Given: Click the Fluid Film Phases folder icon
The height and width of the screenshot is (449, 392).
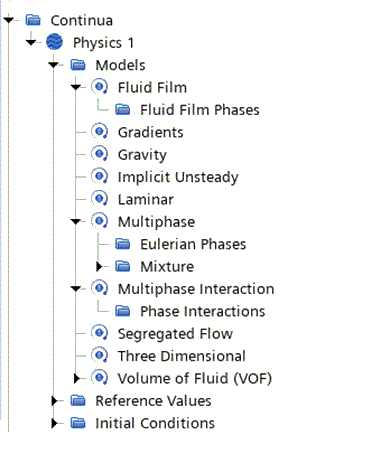Looking at the screenshot, I should [123, 109].
